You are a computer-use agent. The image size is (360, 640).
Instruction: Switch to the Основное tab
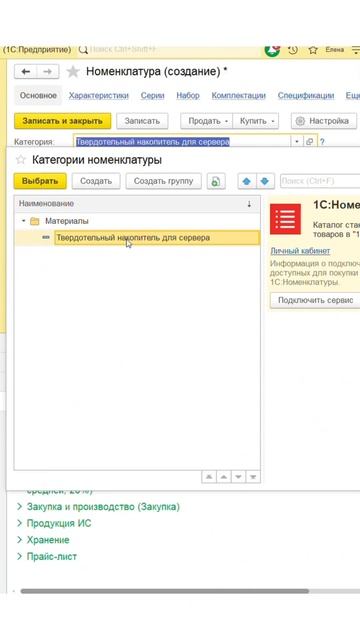[x=38, y=96]
